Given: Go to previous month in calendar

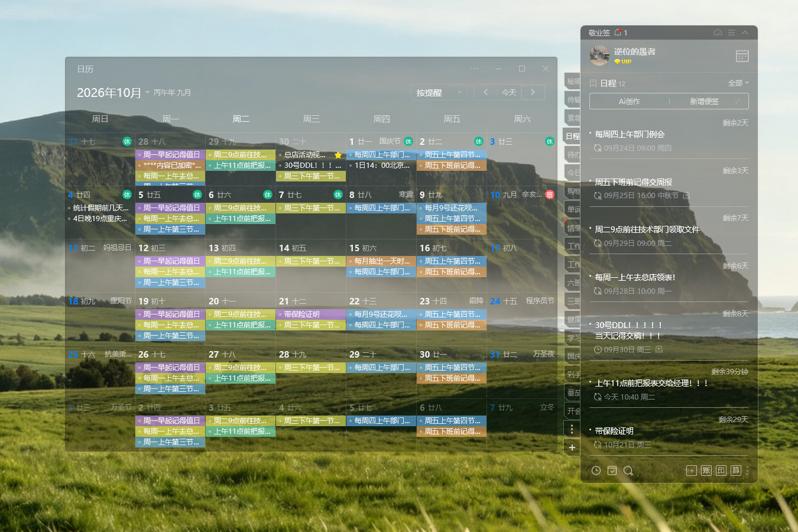Looking at the screenshot, I should (485, 92).
